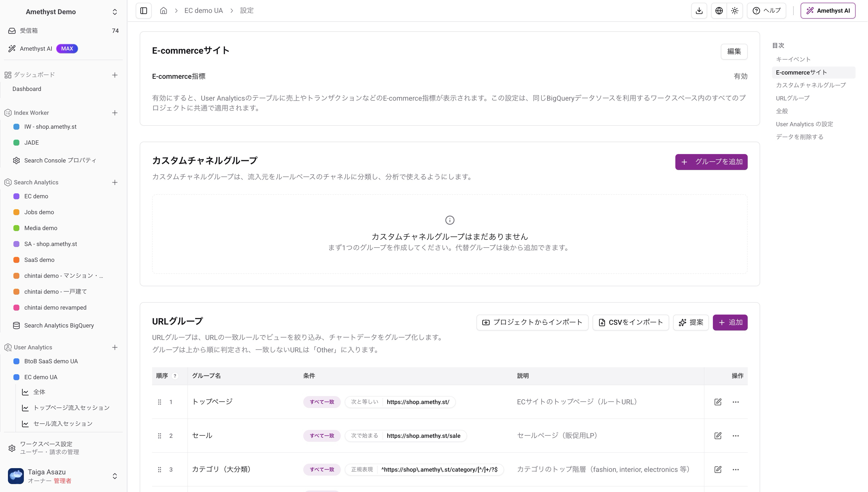Click the Jobs demo orange color dot
The width and height of the screenshot is (868, 492).
coord(16,212)
